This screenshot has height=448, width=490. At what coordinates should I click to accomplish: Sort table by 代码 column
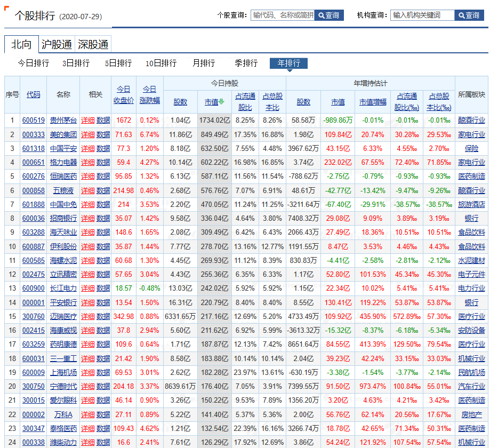[x=33, y=94]
